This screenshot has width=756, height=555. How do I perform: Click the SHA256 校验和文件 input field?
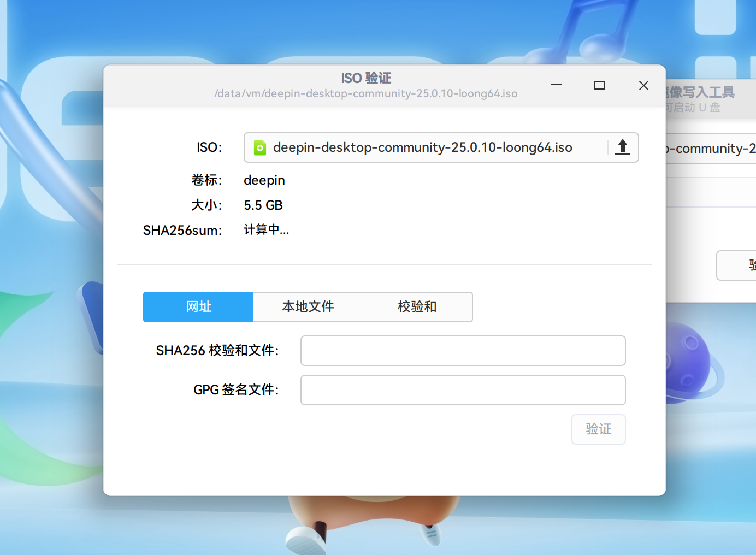click(x=463, y=351)
